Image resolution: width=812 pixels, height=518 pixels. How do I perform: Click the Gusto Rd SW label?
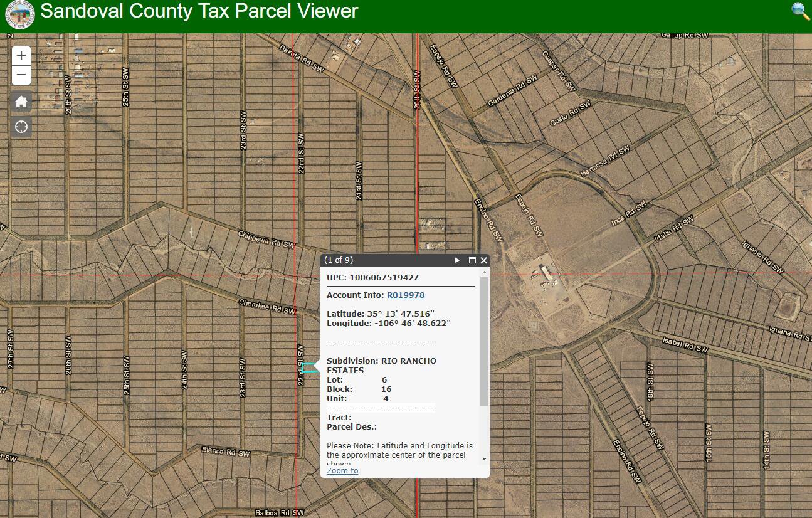570,114
